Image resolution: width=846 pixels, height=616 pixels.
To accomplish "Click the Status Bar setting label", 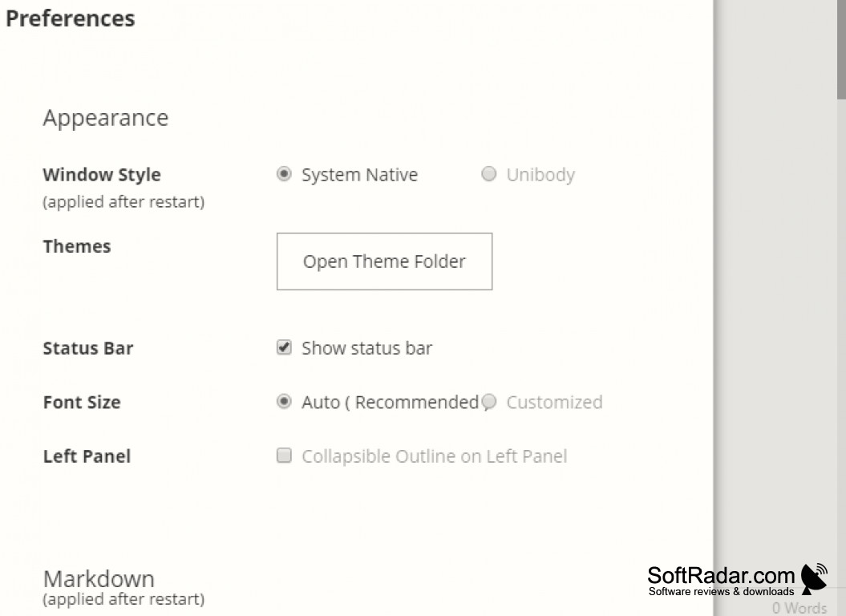I will pos(88,348).
